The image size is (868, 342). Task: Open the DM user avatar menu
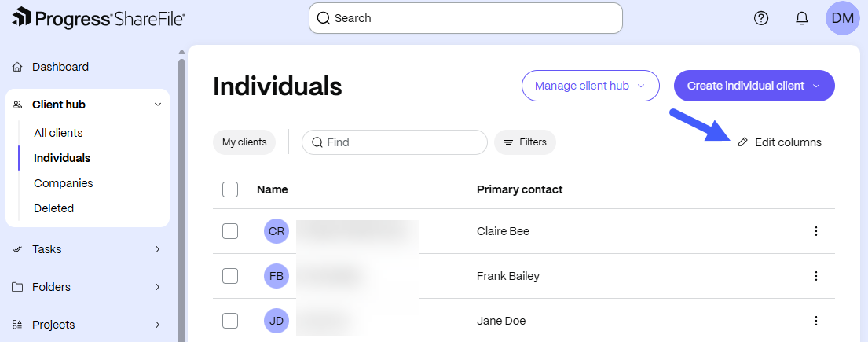(x=843, y=18)
